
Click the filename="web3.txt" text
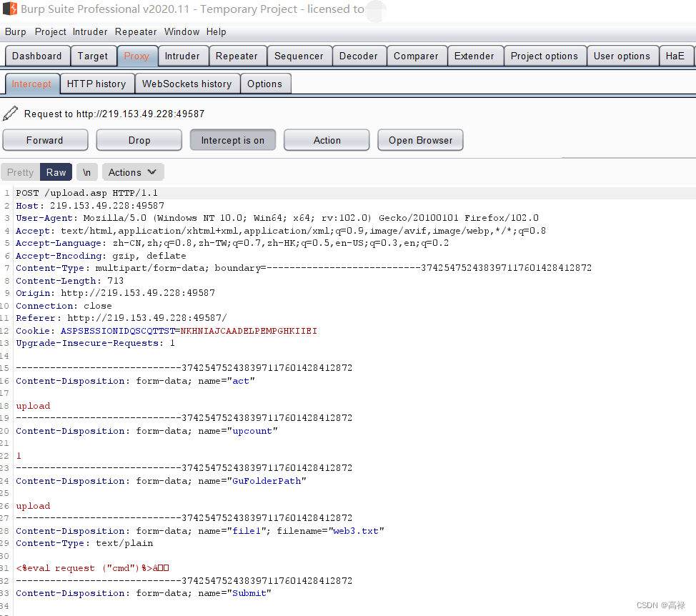pos(331,531)
